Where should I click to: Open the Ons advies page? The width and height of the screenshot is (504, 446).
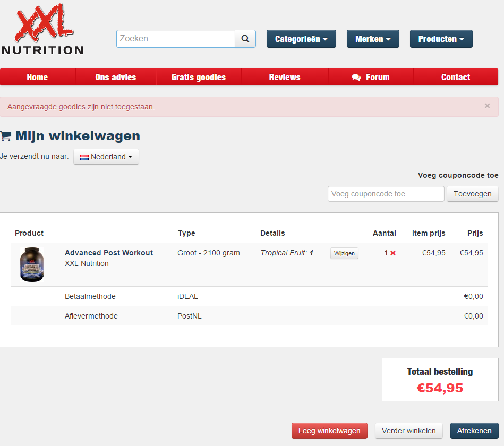click(x=116, y=77)
